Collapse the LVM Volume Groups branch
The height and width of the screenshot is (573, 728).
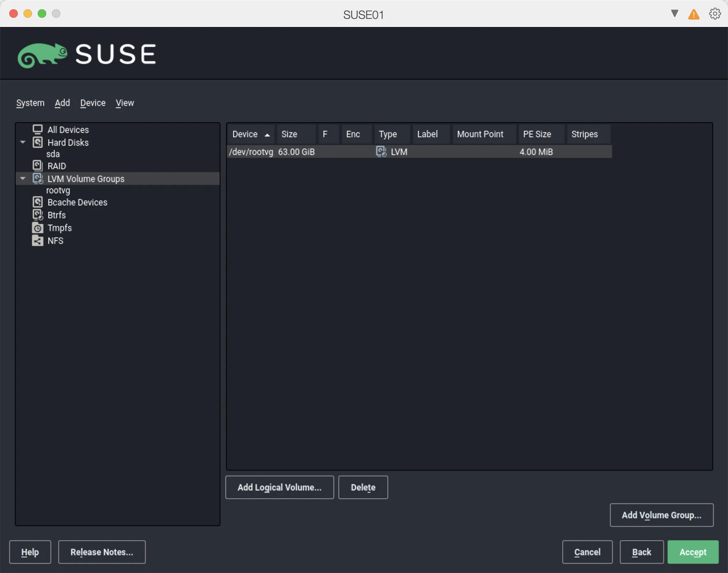click(x=22, y=178)
